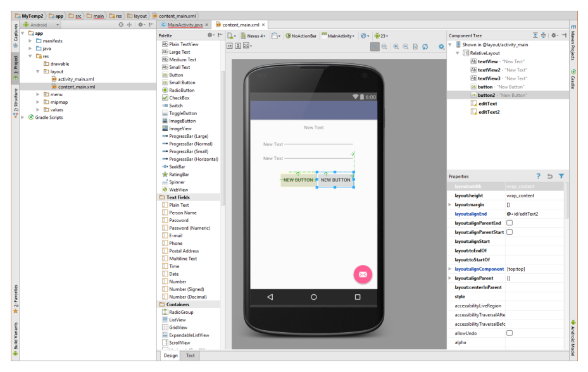Click the back navigation icon in preview
Image resolution: width=588 pixels, height=372 pixels.
coord(270,297)
